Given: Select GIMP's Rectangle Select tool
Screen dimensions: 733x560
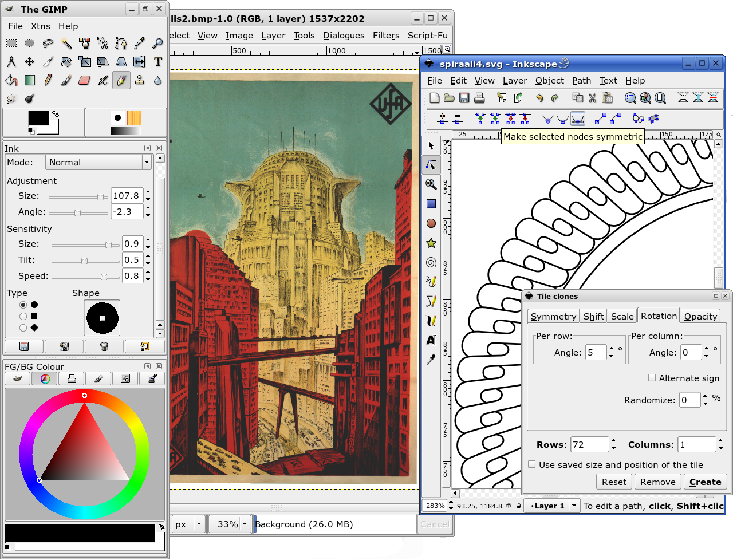Looking at the screenshot, I should coord(11,43).
